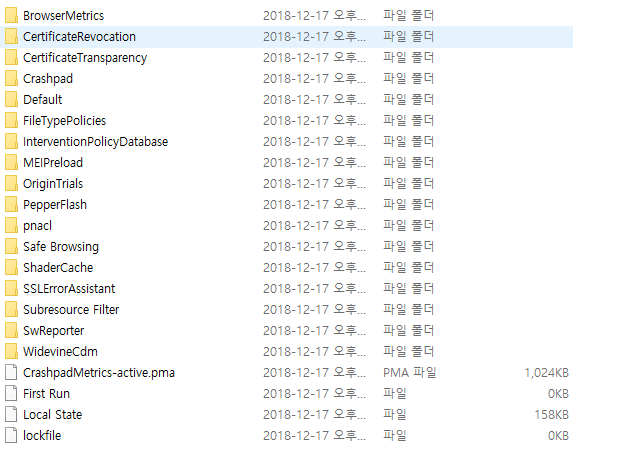Image resolution: width=644 pixels, height=455 pixels.
Task: Select the CertificateTransparency folder name
Action: pos(85,58)
